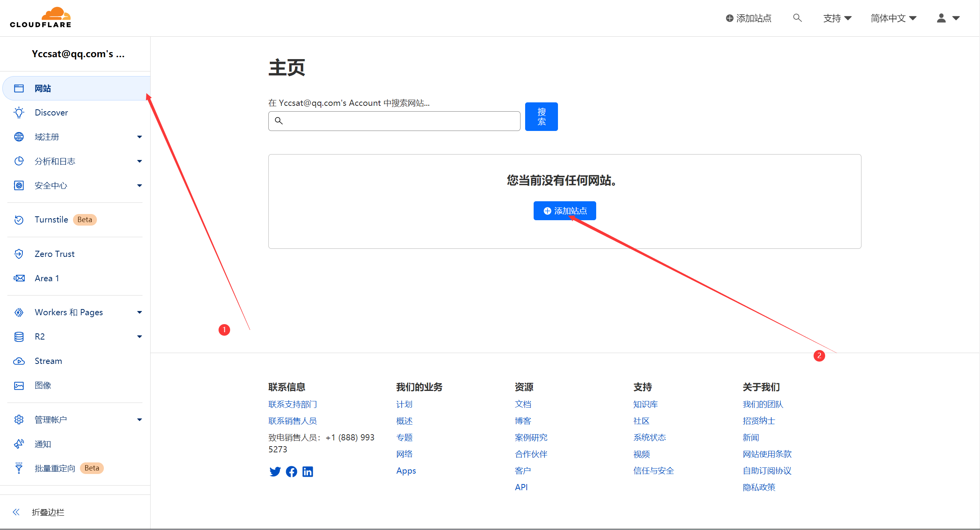Open the Zero Trust dashboard
The height and width of the screenshot is (530, 980).
point(54,254)
